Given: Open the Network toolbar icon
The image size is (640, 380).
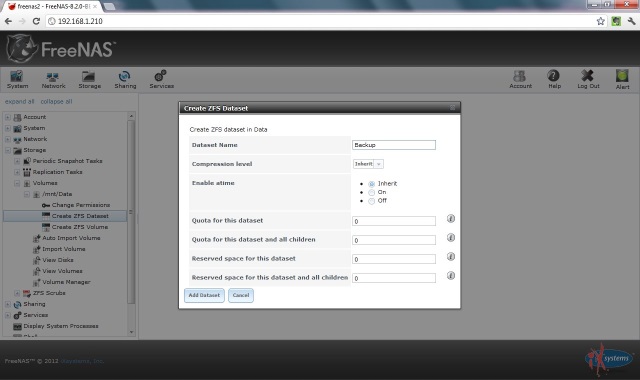Looking at the screenshot, I should (53, 79).
